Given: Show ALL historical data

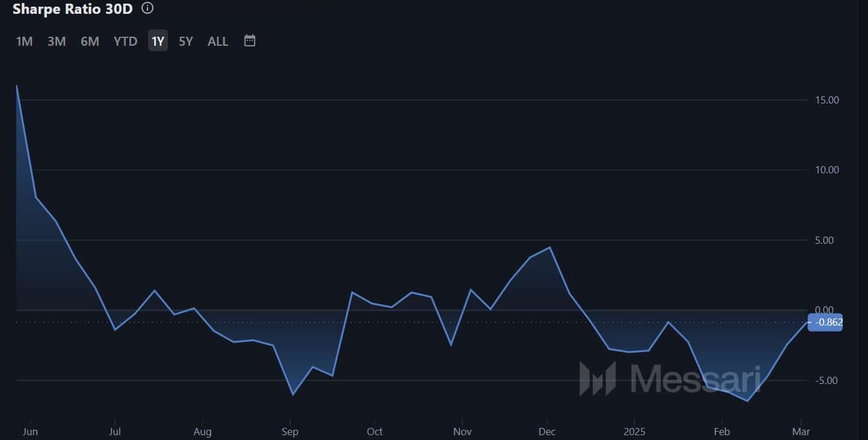Looking at the screenshot, I should pyautogui.click(x=218, y=41).
